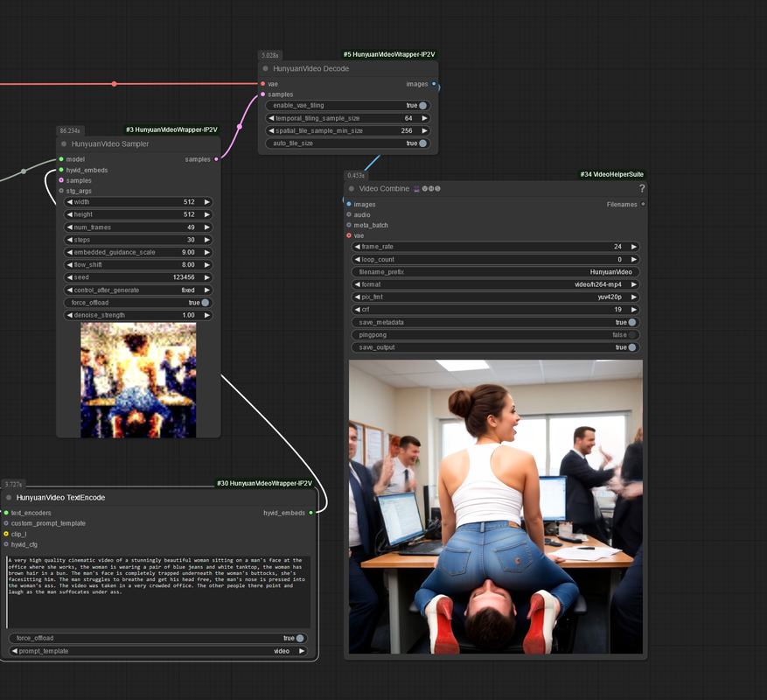
Task: Decrease flow_shift with its left arrow
Action: [70, 265]
